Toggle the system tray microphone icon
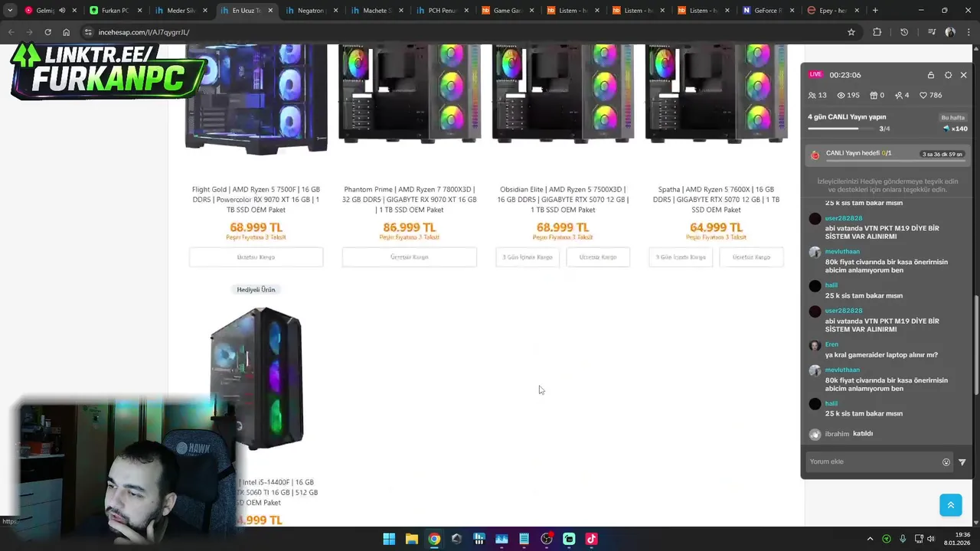Screen dimensions: 980x551 903,539
